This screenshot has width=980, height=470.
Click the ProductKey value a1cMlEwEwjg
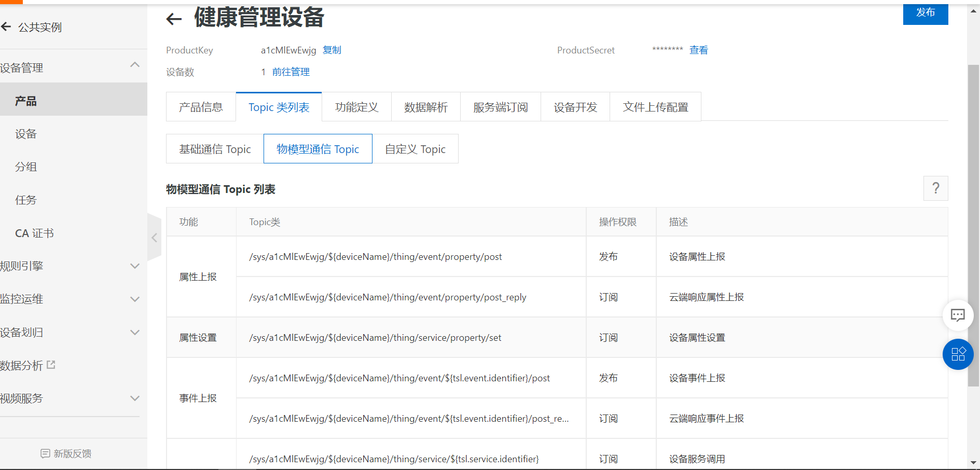(x=288, y=50)
